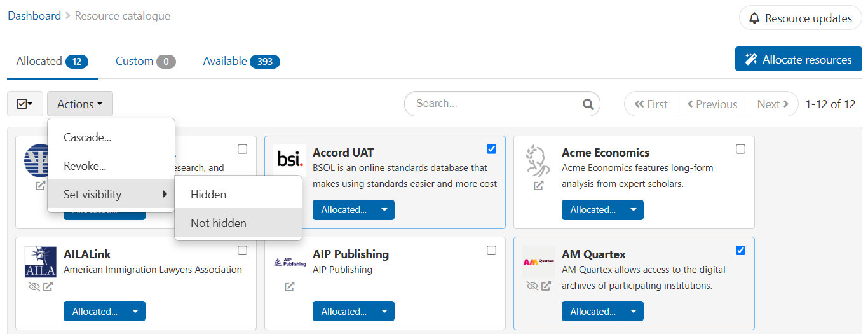This screenshot has width=868, height=334.
Task: Click the Resource catalogue breadcrumb text
Action: point(123,16)
